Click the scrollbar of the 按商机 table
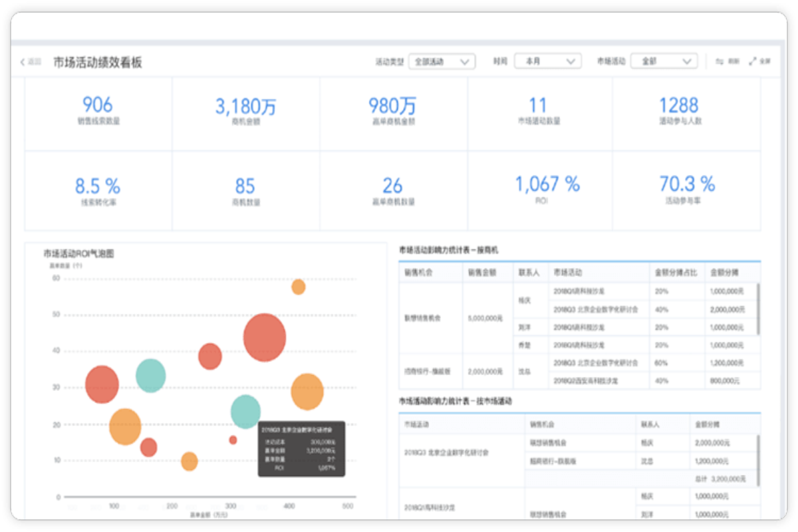Image resolution: width=798 pixels, height=532 pixels. click(x=758, y=309)
